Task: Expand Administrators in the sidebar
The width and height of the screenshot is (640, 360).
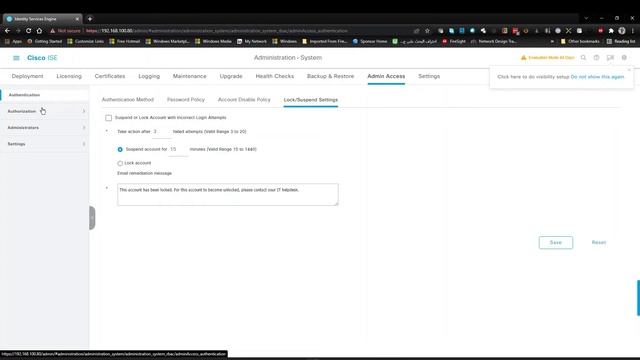Action: tap(44, 127)
